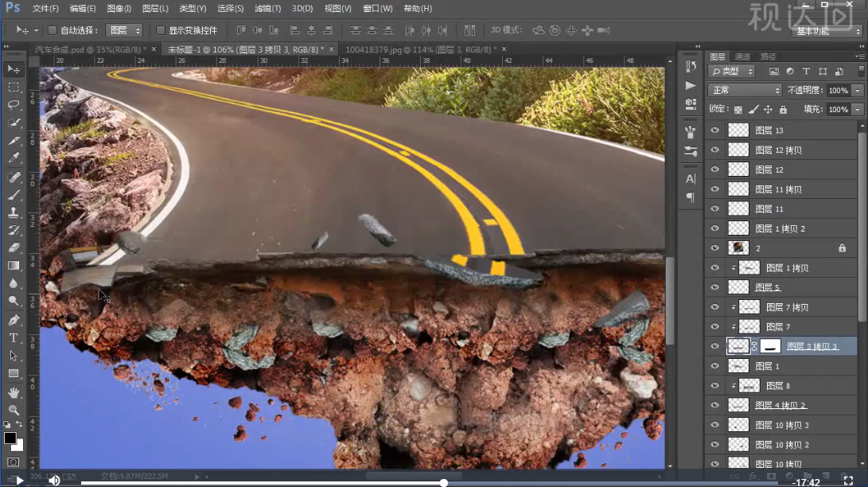
Task: Enable the auto-select (自动选择) checkbox
Action: click(52, 30)
